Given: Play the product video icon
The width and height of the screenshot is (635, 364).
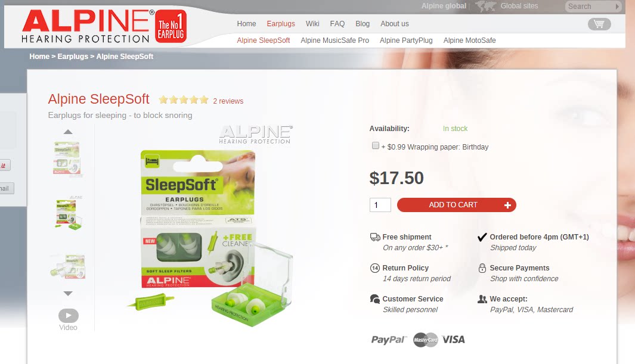Looking at the screenshot, I should 69,316.
